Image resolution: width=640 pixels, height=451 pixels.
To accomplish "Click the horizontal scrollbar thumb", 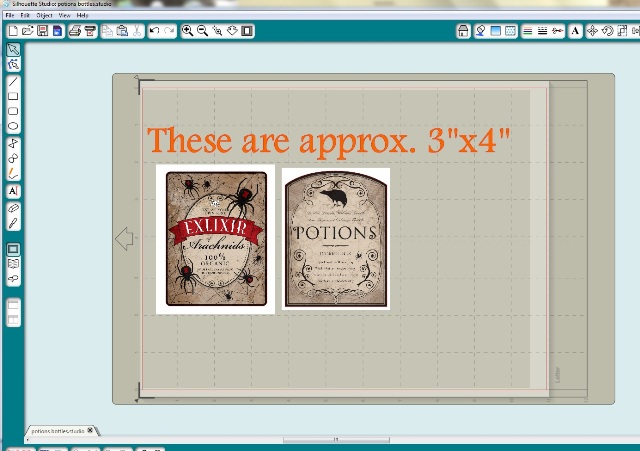I will point(336,440).
